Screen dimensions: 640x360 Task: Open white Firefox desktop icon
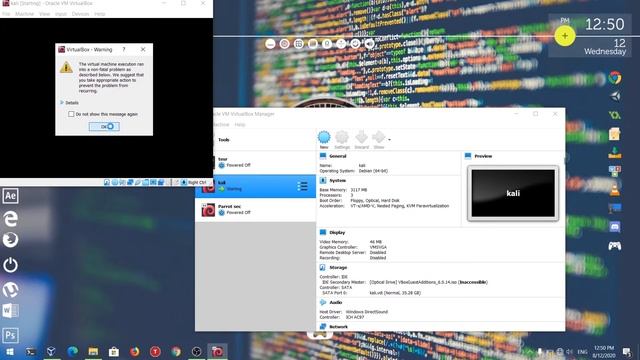pyautogui.click(x=10, y=240)
